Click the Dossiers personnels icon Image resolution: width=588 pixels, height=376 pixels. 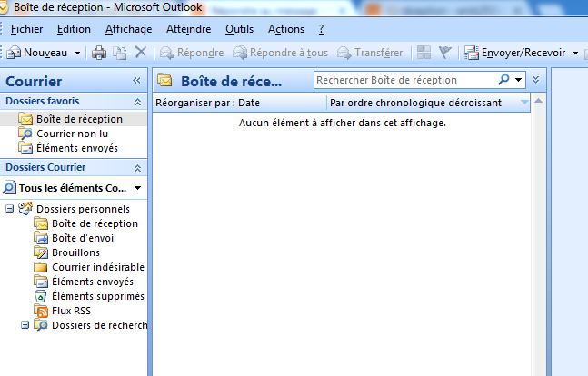(x=25, y=208)
